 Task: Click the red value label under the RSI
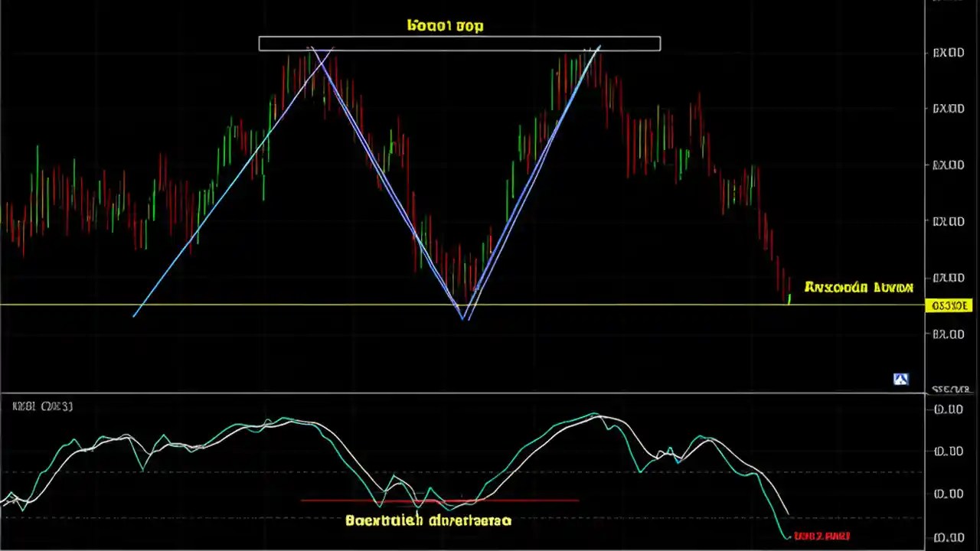[x=821, y=536]
